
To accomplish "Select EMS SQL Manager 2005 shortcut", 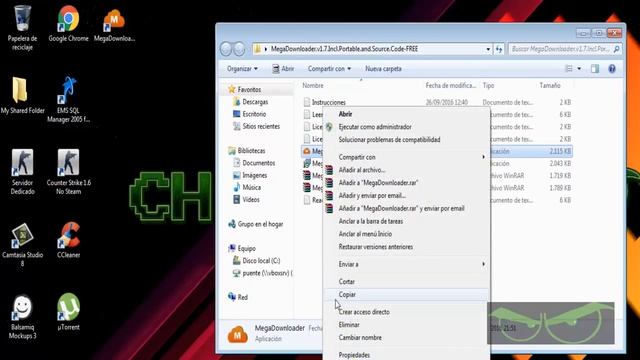I will [68, 100].
